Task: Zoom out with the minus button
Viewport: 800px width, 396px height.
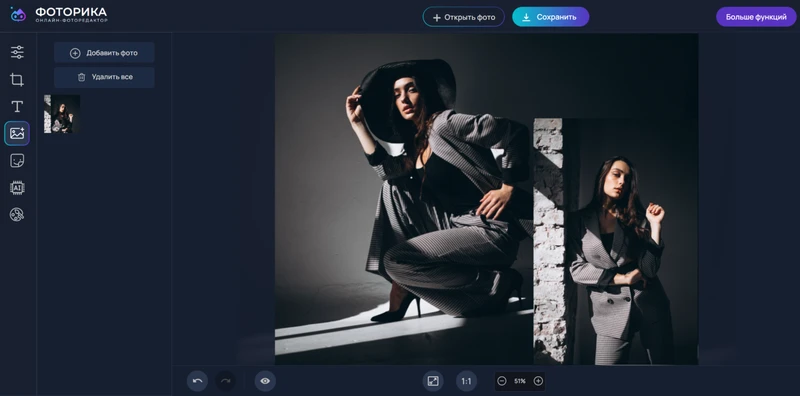Action: 502,381
